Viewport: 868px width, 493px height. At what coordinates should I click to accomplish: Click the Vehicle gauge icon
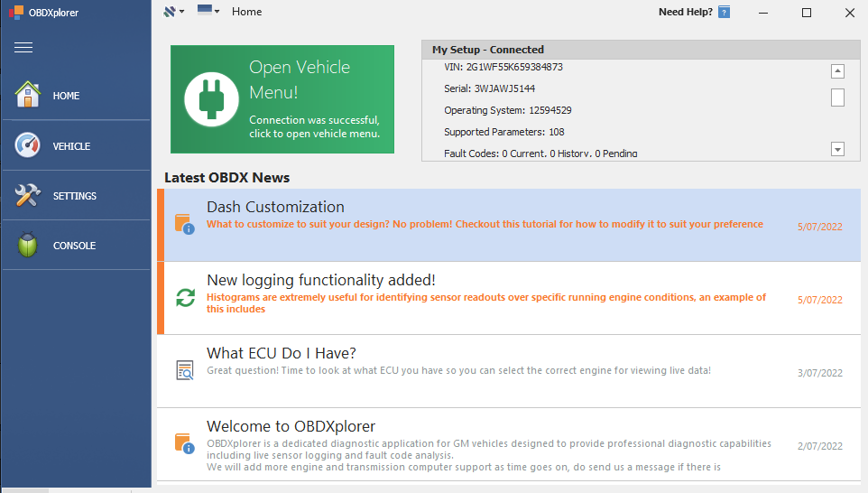click(x=28, y=145)
